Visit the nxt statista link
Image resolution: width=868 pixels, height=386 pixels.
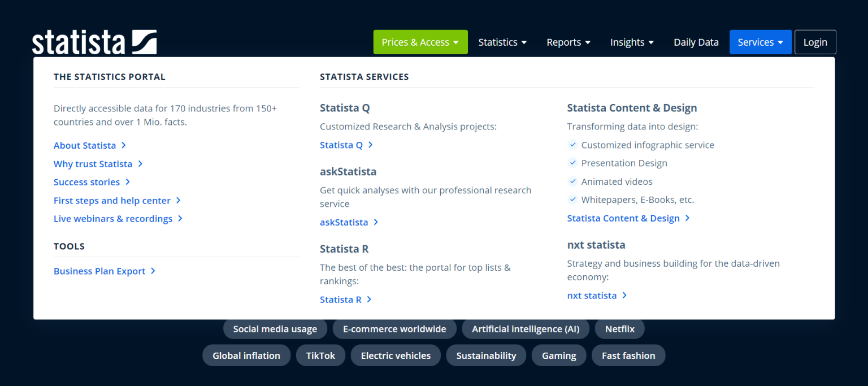(x=592, y=296)
